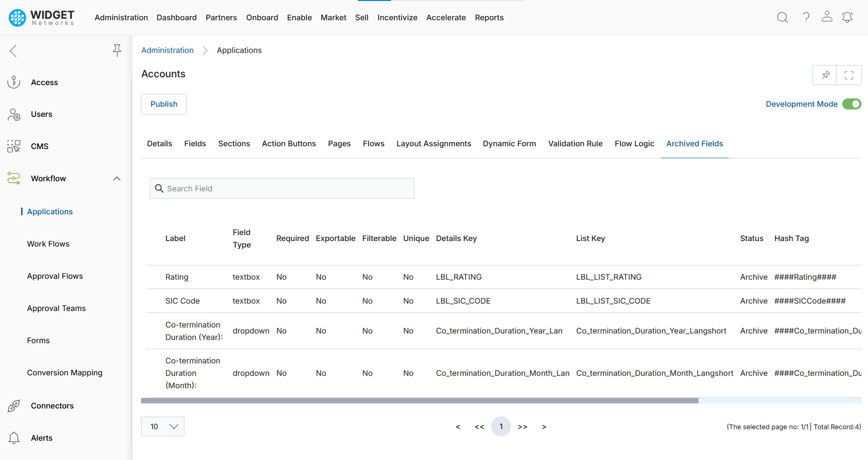Click the horizontal table scrollbar
Screen dimensions: 868x460
(x=420, y=401)
